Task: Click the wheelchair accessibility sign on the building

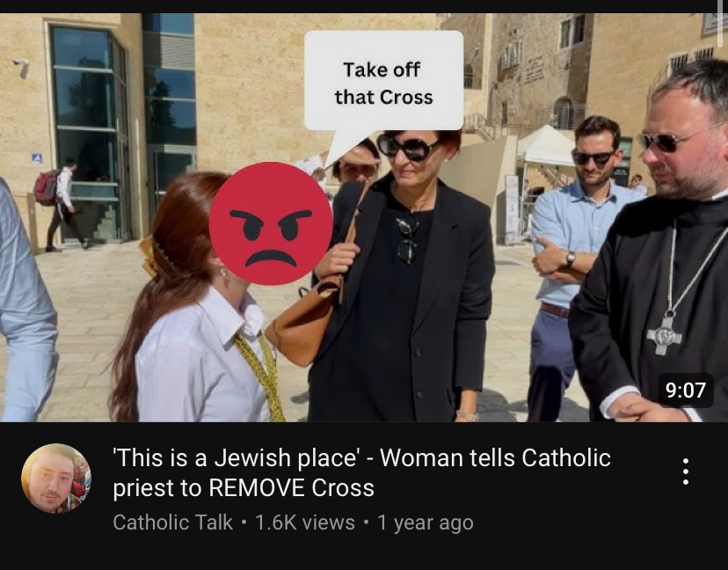Action: pyautogui.click(x=37, y=158)
